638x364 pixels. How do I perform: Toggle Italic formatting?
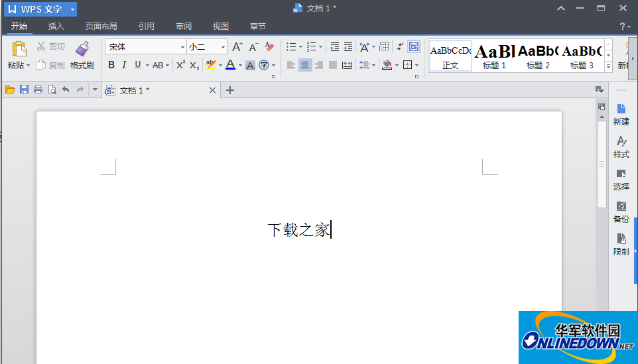(125, 65)
